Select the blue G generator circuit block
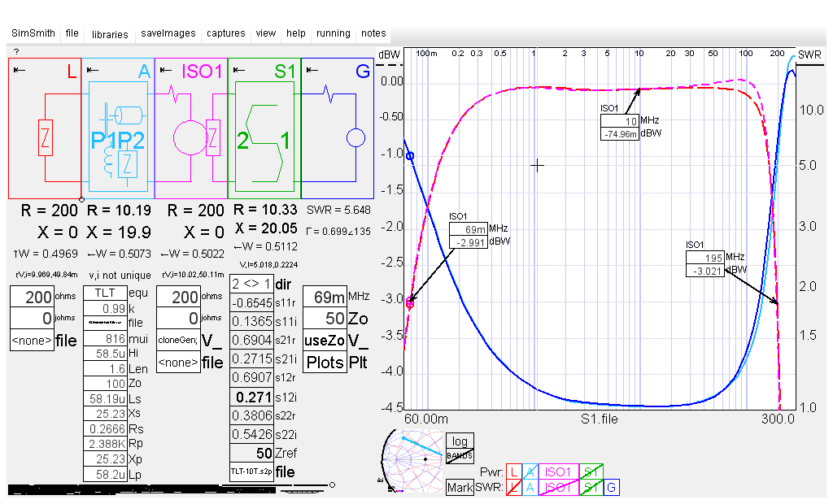This screenshot has width=833, height=504. tap(338, 128)
